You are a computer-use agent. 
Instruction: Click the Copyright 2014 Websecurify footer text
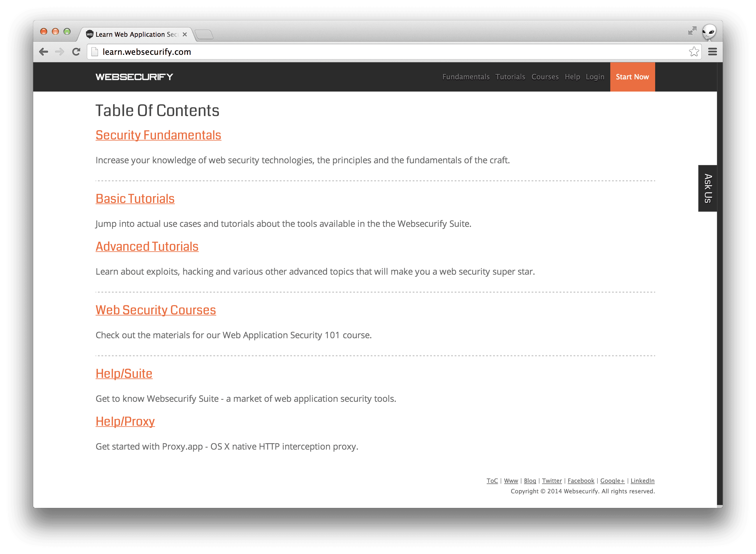(582, 491)
